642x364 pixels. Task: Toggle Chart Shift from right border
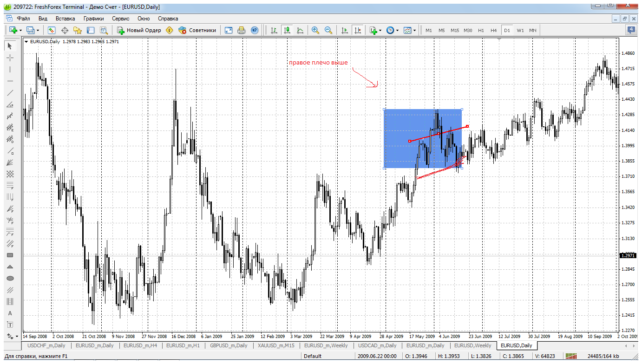point(357,30)
